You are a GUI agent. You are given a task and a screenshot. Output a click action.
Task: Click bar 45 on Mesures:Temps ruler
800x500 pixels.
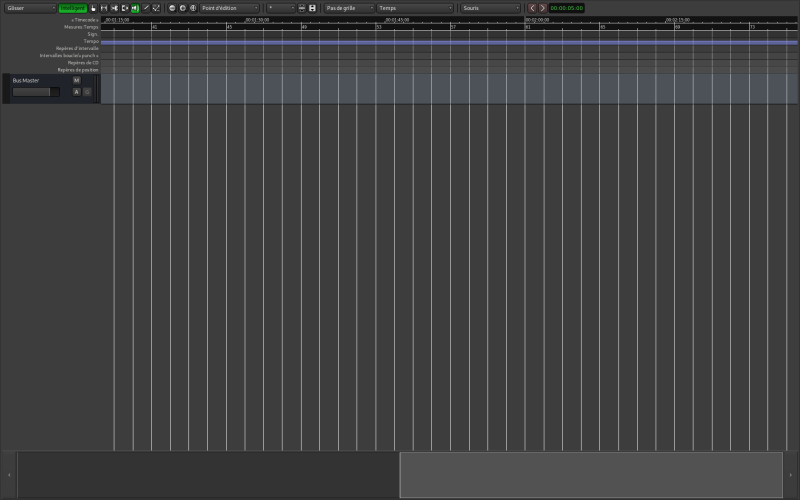point(230,27)
